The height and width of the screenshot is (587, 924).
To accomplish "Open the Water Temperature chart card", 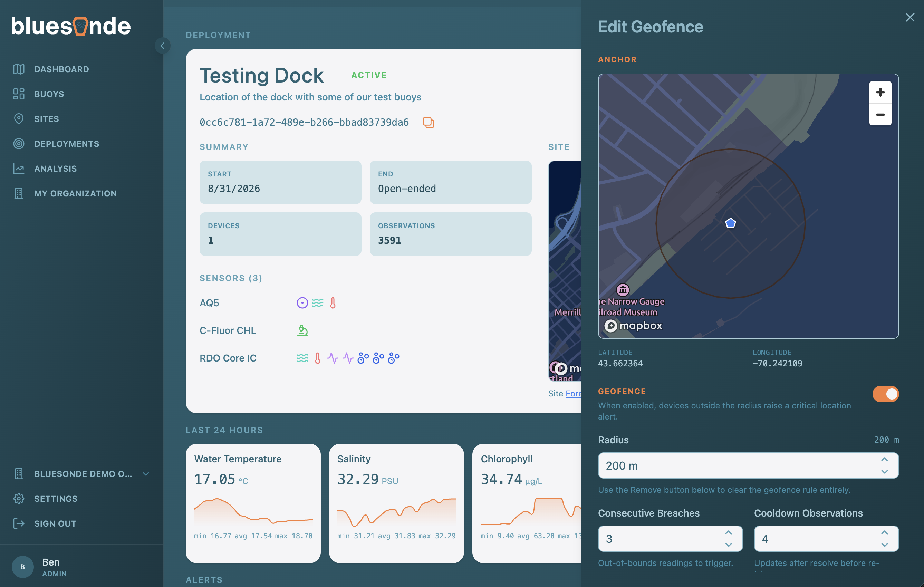I will point(253,503).
